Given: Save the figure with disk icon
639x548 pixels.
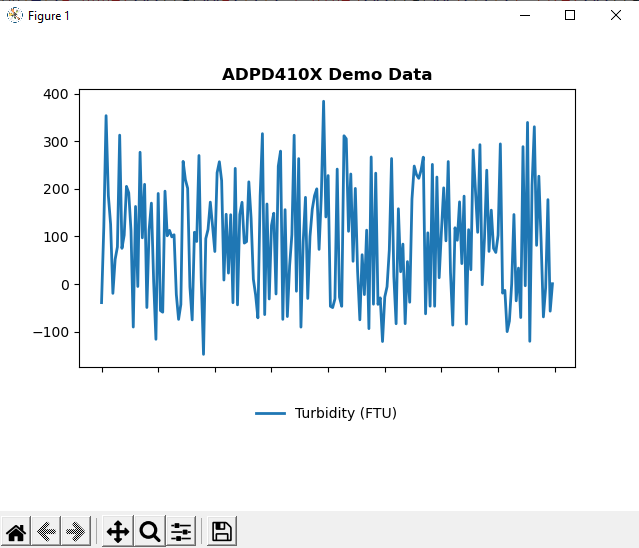Looking at the screenshot, I should coord(222,531).
